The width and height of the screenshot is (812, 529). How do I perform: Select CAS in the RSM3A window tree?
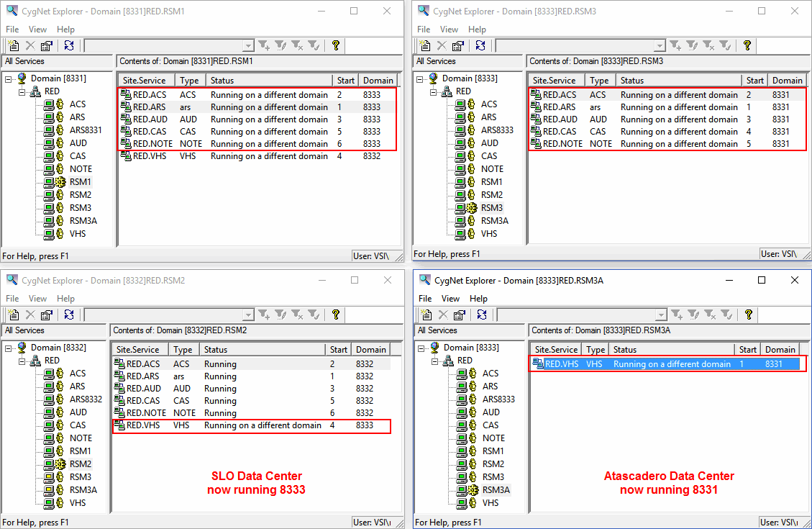click(x=490, y=425)
